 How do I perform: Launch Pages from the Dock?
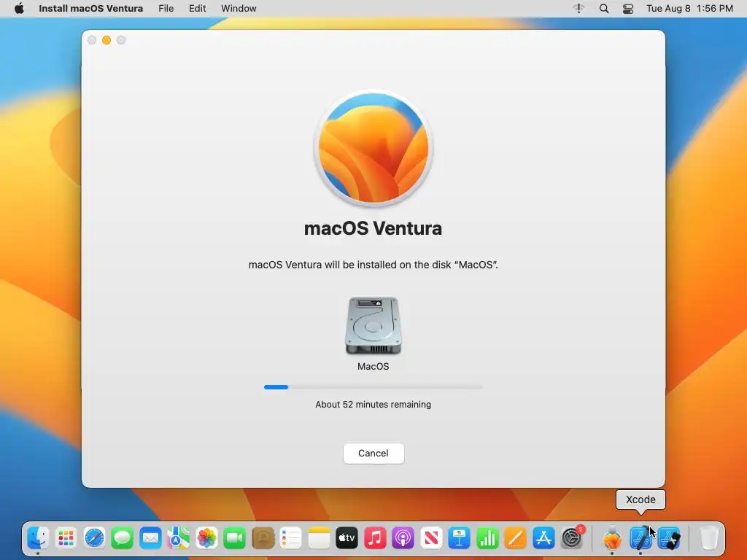pyautogui.click(x=516, y=538)
